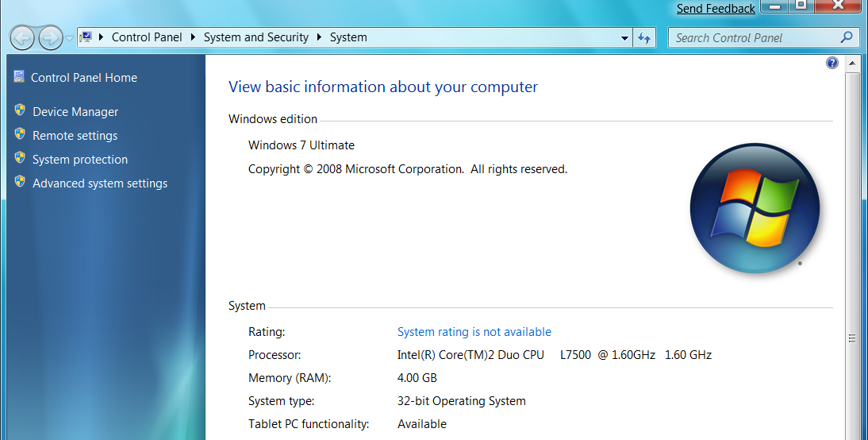Click the Tablet PC 'Available' value
The width and height of the screenshot is (868, 440).
422,424
